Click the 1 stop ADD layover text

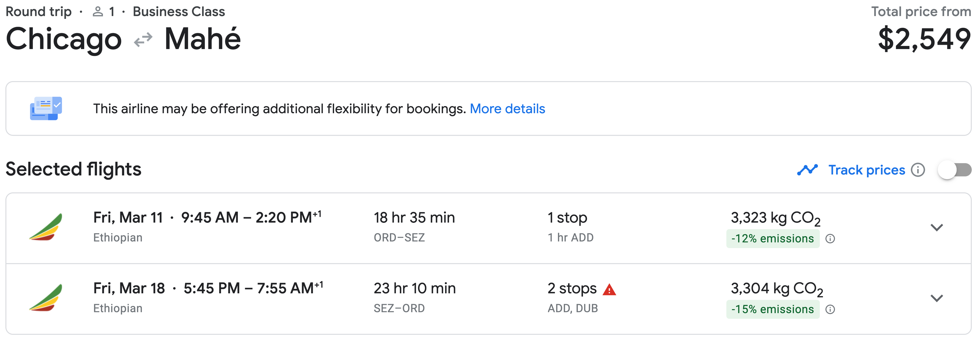pyautogui.click(x=570, y=238)
